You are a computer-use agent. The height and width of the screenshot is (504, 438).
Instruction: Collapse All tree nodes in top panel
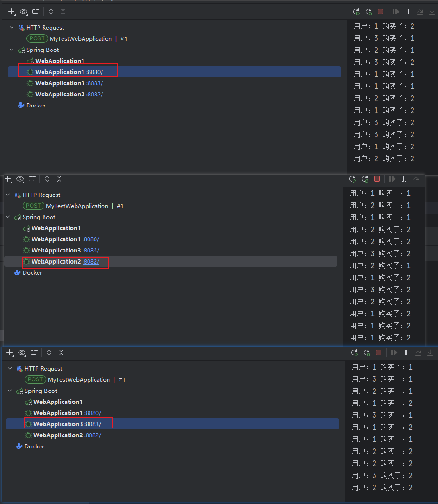coord(63,12)
